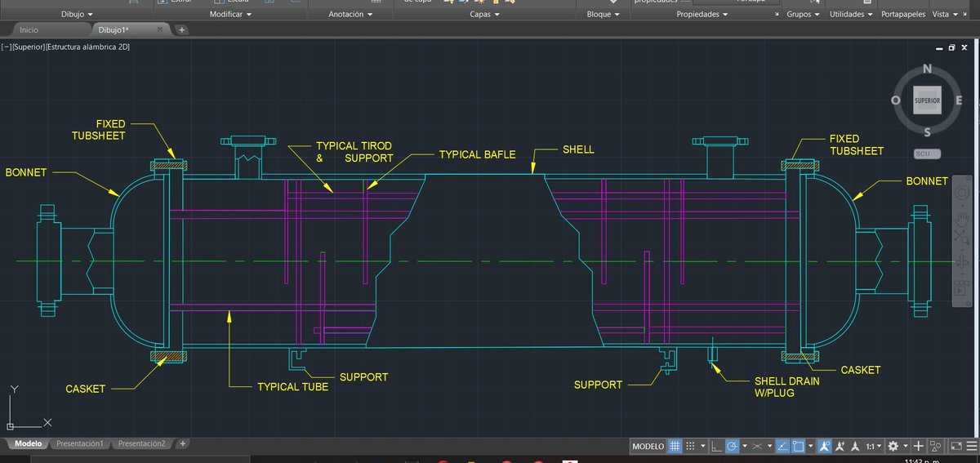Select the TYPICAL TUBE label text
The image size is (980, 463).
point(292,386)
